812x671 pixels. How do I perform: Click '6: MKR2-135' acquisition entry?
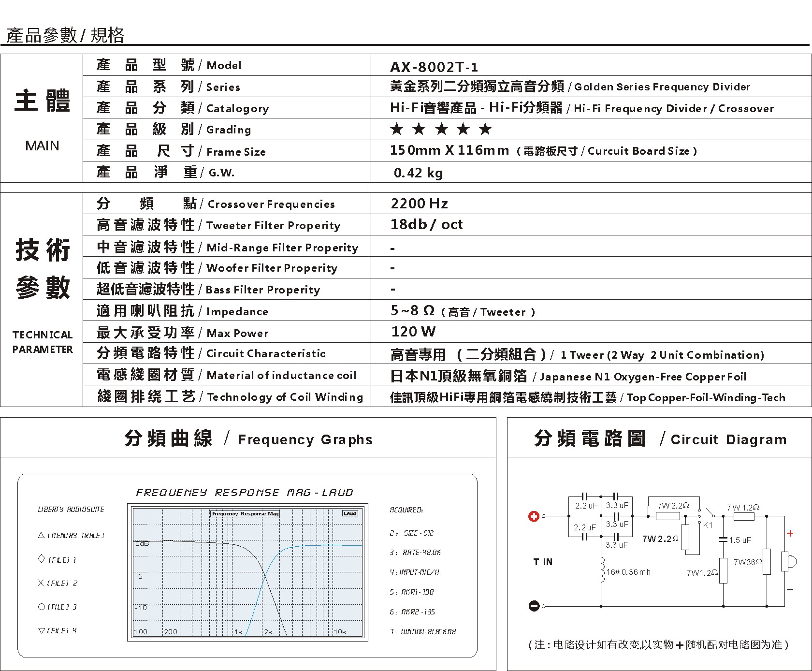click(x=412, y=612)
